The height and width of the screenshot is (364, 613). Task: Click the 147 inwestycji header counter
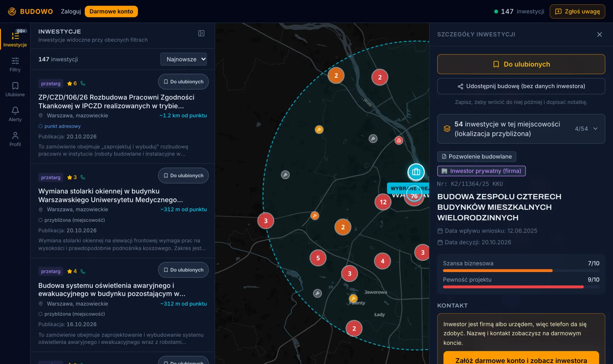(519, 12)
